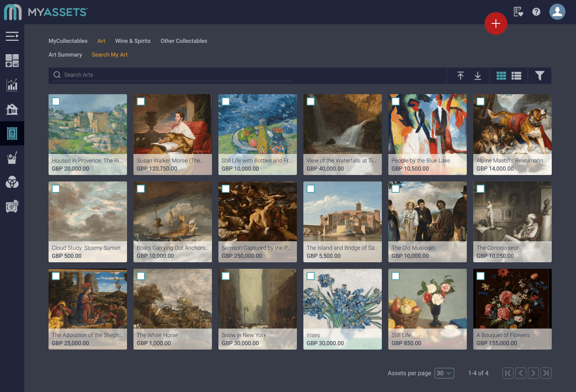Go to first page

point(508,373)
